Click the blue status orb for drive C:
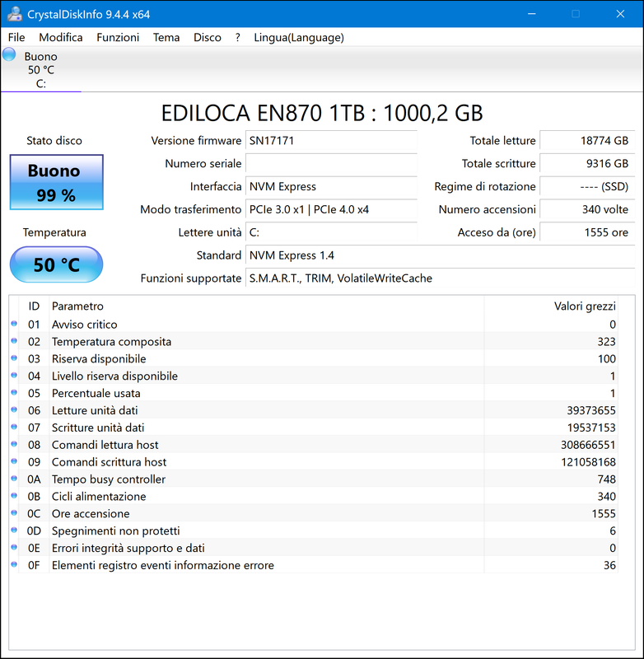Image resolution: width=644 pixels, height=659 pixels. point(9,54)
